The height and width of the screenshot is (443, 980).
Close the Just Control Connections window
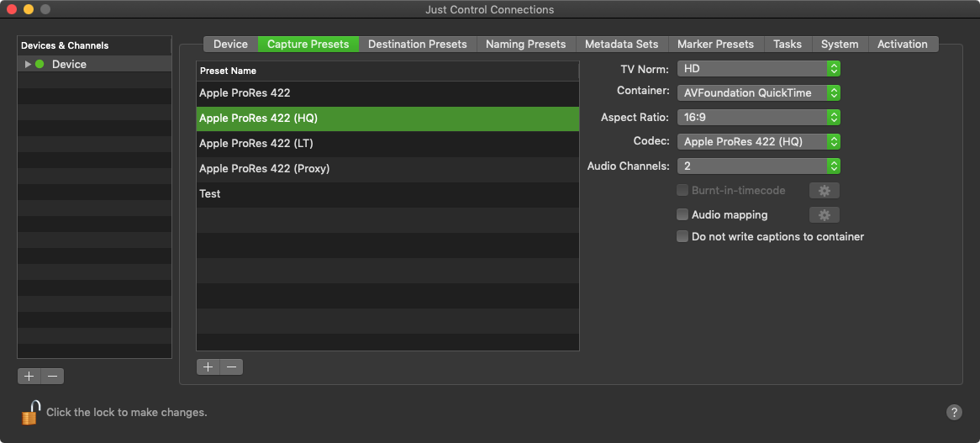click(11, 9)
